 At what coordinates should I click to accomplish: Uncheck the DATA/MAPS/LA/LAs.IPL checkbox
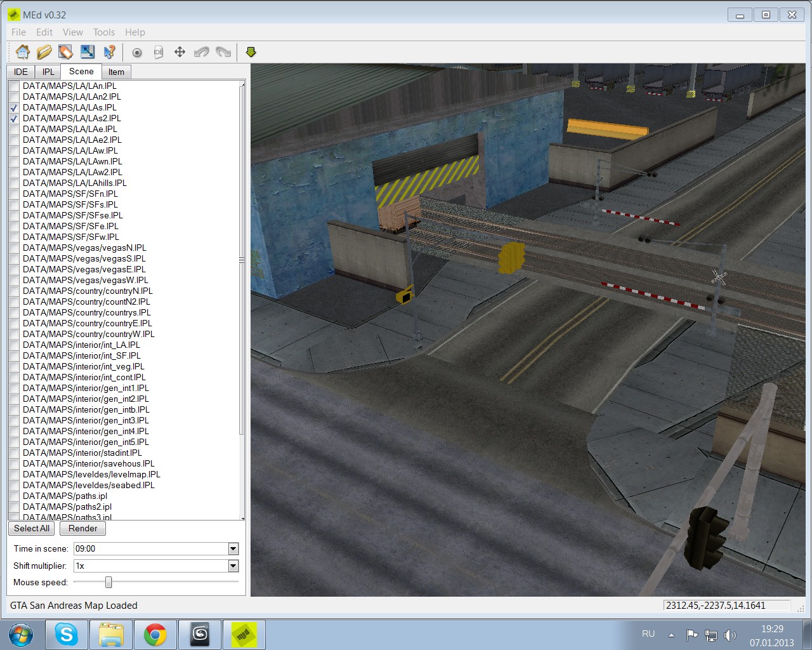(x=14, y=107)
